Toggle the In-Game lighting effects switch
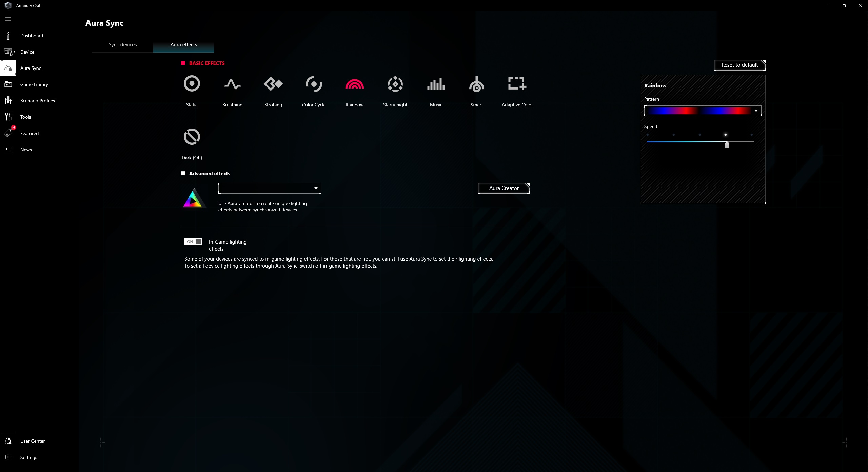The height and width of the screenshot is (472, 868). click(x=193, y=242)
